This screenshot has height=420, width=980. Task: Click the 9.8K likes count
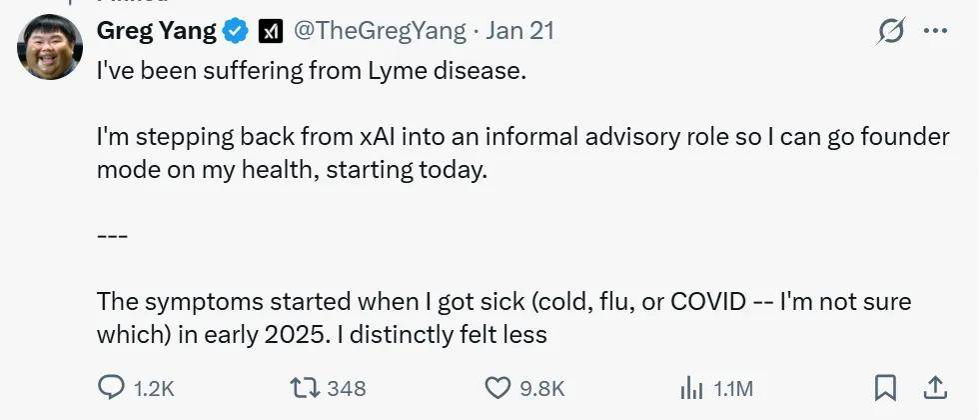point(542,388)
